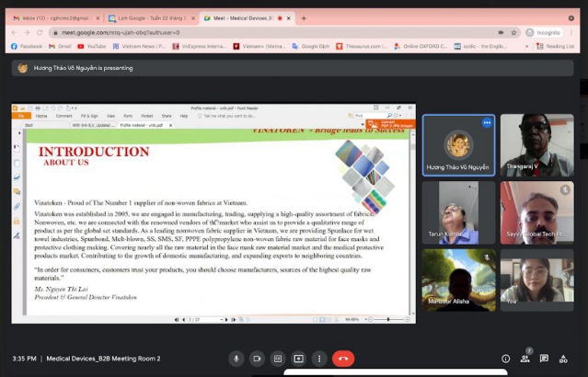Zoom in with the plus button
Image resolution: width=588 pixels, height=377 pixels.
pyautogui.click(x=408, y=319)
